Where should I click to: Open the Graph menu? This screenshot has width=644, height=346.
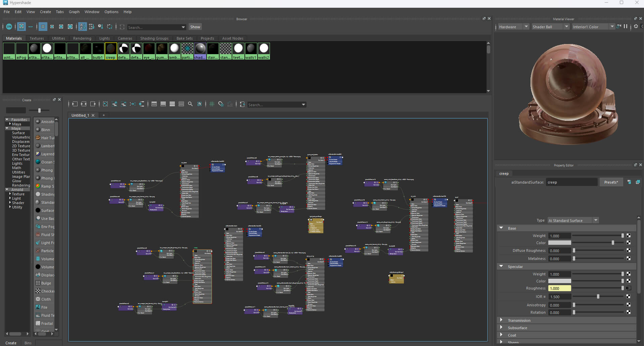click(x=74, y=12)
